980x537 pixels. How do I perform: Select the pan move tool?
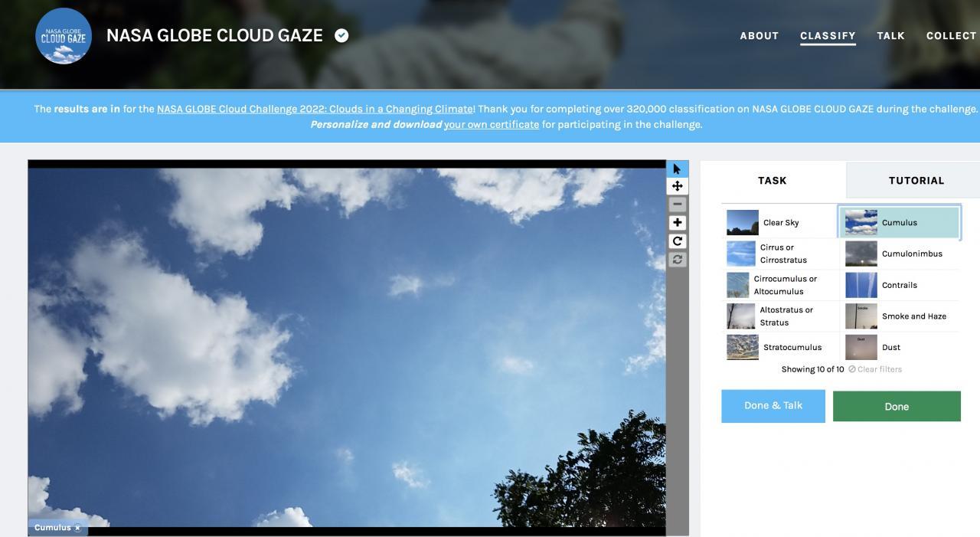tap(677, 186)
